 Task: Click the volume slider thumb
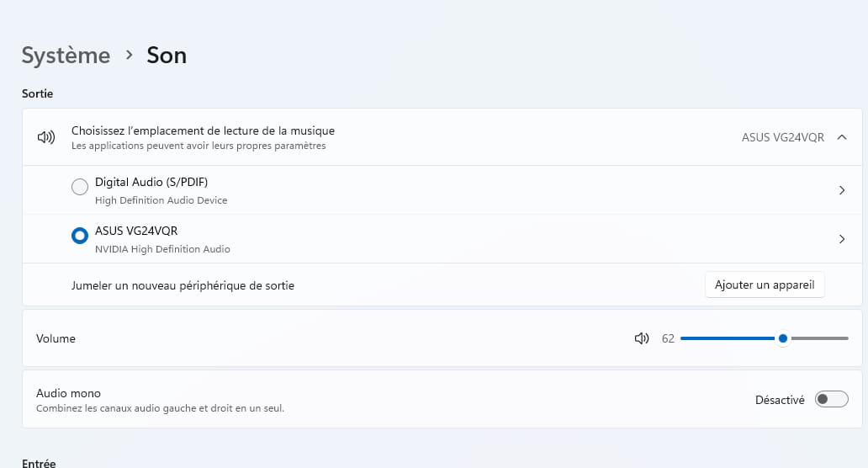(783, 338)
